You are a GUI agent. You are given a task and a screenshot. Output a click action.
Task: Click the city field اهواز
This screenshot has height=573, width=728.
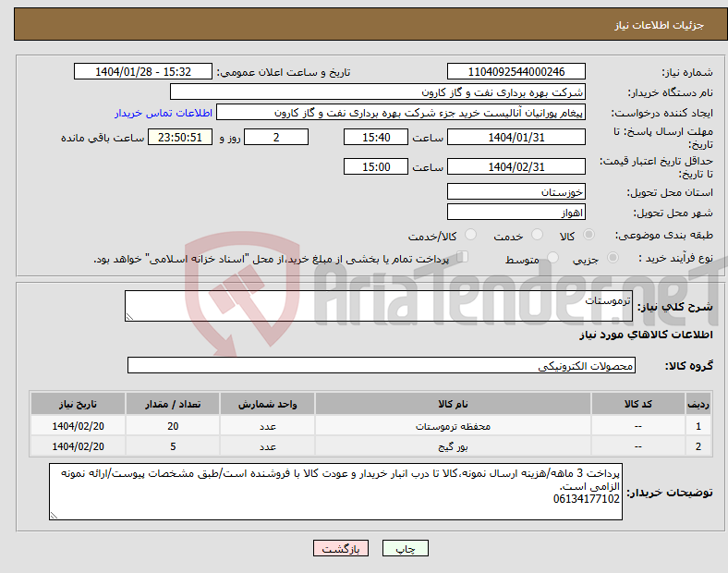click(x=516, y=213)
